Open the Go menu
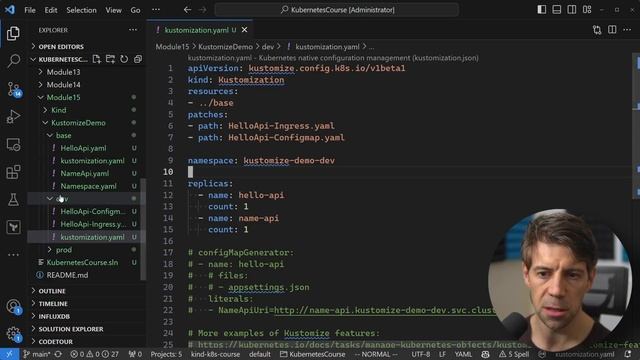The height and width of the screenshot is (360, 640). point(135,10)
